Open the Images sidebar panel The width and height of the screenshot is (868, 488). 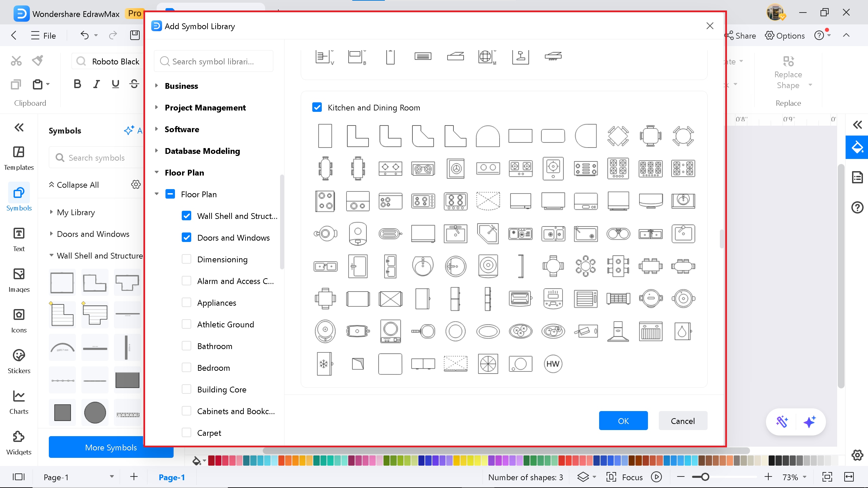pos(19,280)
